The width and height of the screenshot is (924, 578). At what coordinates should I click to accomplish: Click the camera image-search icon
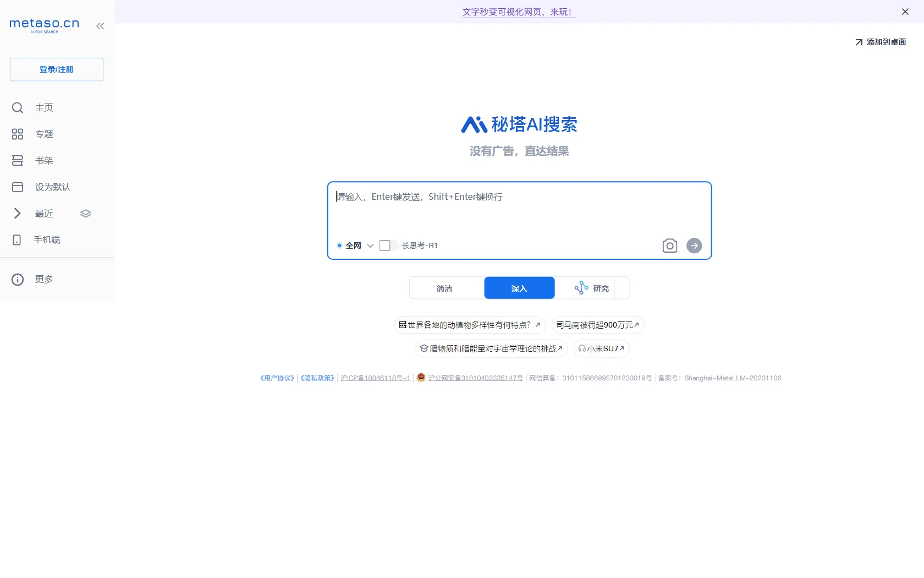point(670,246)
